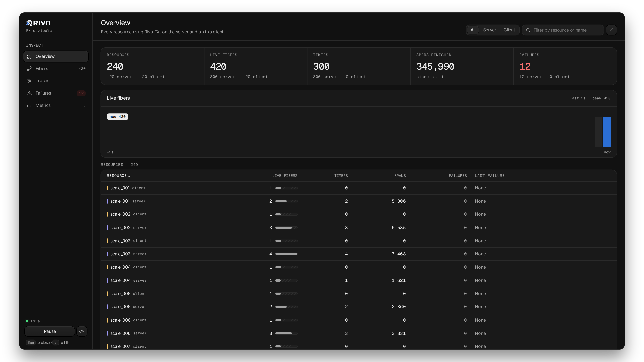
Task: Select the scale_006 server row
Action: point(359,333)
